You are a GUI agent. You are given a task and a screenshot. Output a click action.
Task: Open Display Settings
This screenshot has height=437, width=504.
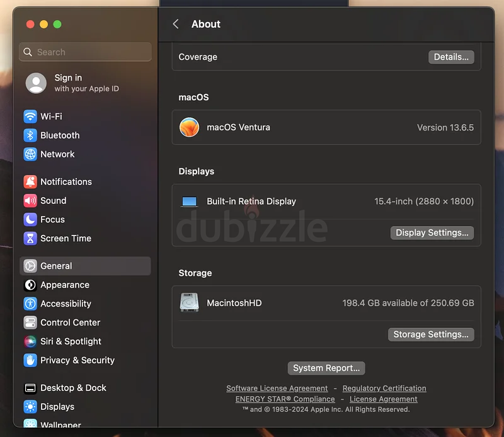point(432,232)
